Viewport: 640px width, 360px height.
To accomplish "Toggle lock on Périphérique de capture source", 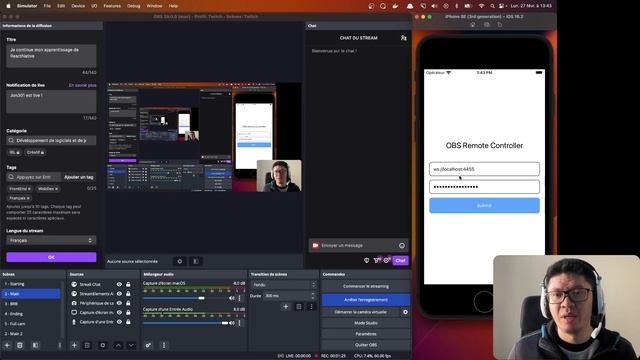I will coord(128,303).
